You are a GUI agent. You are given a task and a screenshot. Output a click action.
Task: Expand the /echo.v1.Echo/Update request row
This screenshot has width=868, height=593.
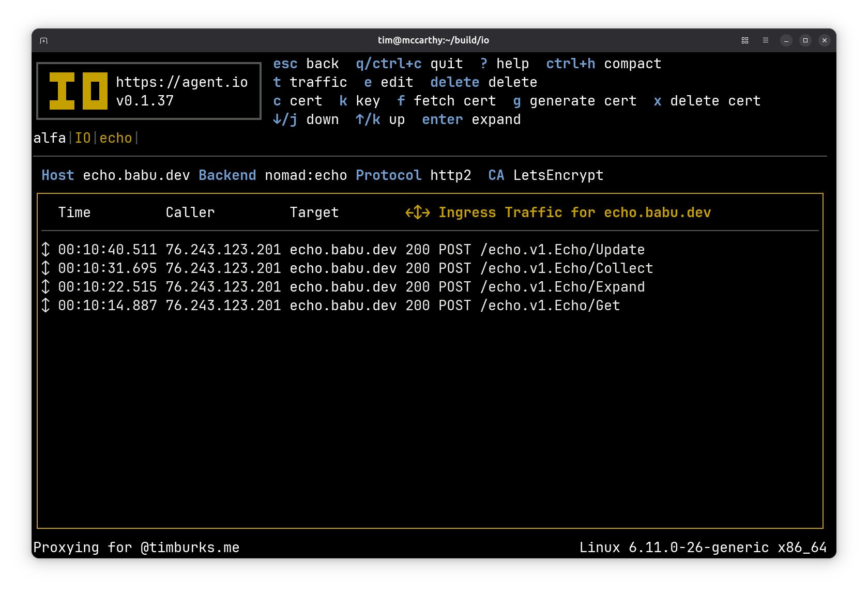click(x=562, y=250)
